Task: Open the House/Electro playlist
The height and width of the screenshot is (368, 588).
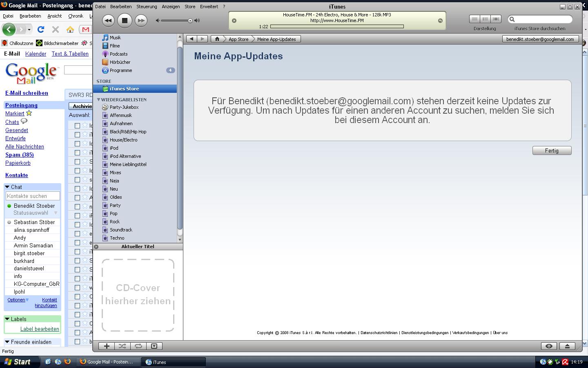Action: coord(123,140)
